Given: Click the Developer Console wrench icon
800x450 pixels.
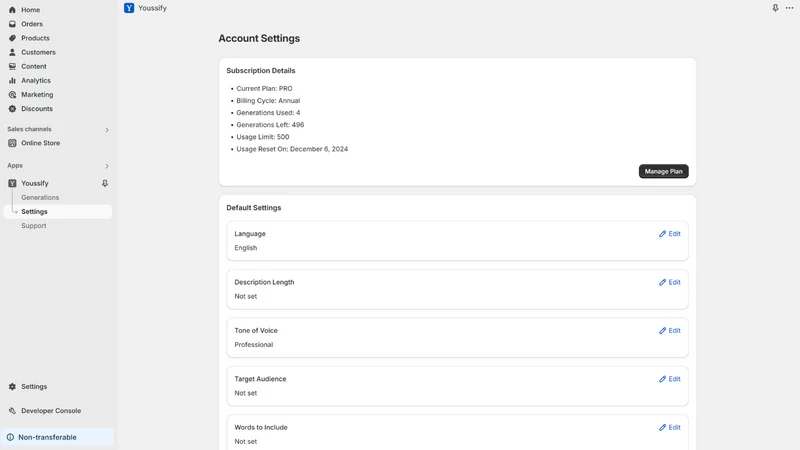Looking at the screenshot, I should [12, 411].
